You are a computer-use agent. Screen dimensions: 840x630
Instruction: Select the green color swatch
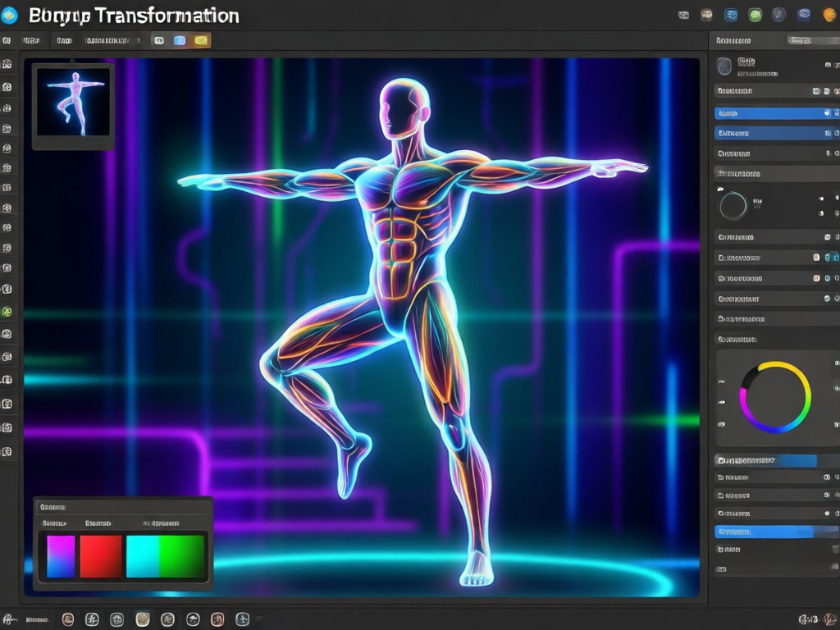(181, 557)
